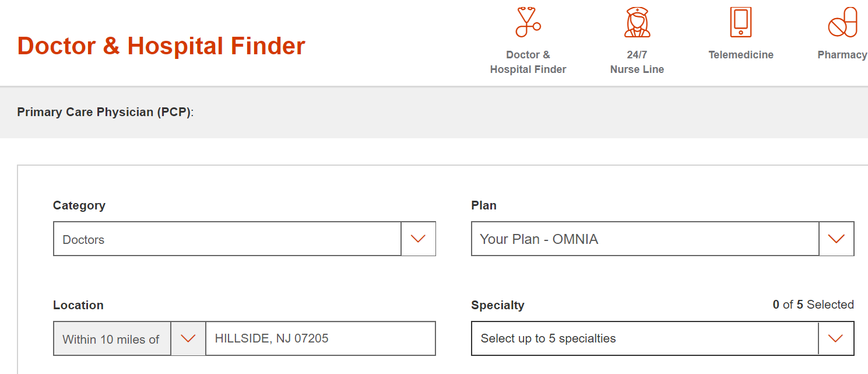Expand the Plan dropdown chevron arrow
868x374 pixels.
836,239
